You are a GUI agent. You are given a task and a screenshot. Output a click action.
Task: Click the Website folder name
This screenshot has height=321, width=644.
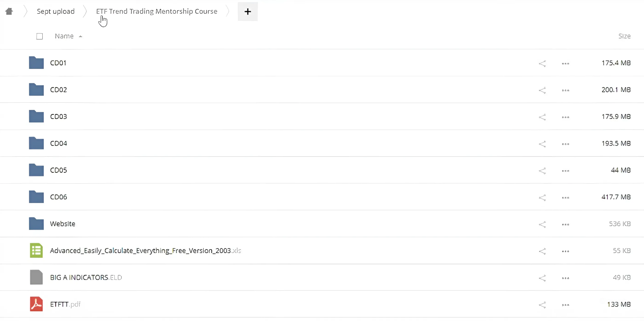pos(62,224)
